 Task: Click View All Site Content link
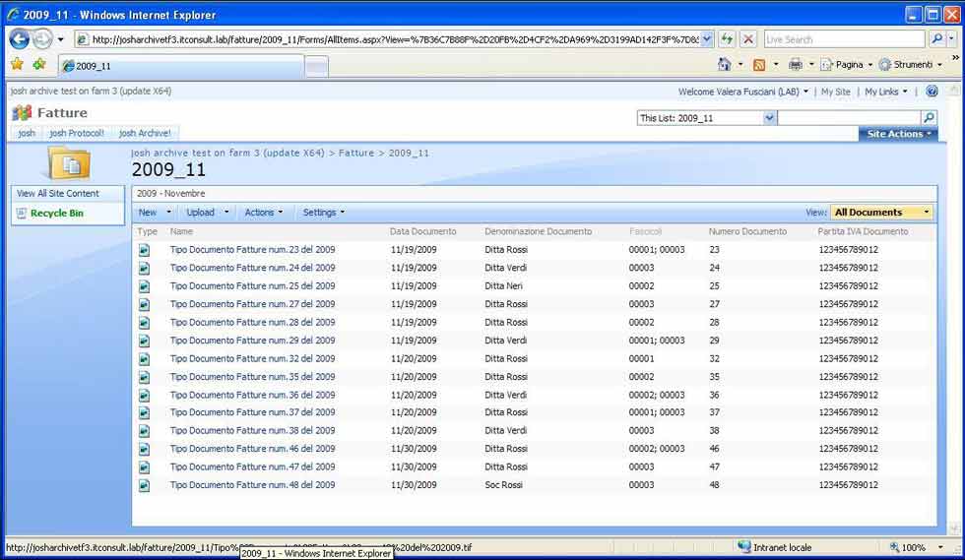click(58, 194)
